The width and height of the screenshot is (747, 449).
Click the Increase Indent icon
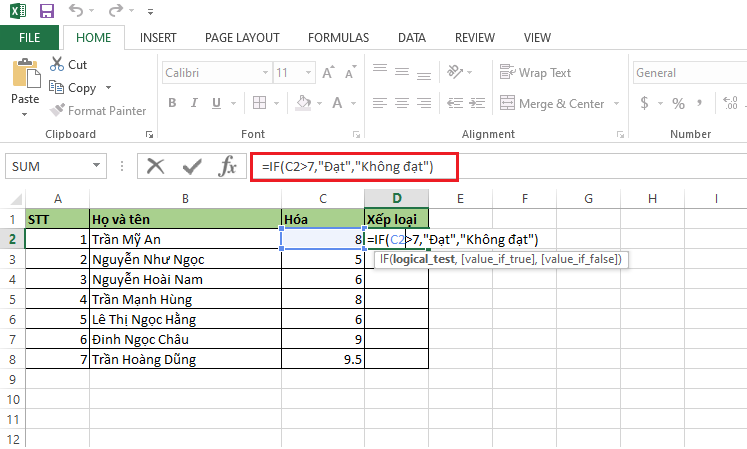[477, 102]
